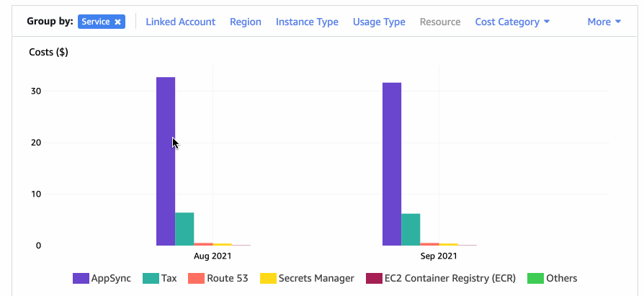Group costs by Region
Screen dimensions: 644x296
pos(245,22)
